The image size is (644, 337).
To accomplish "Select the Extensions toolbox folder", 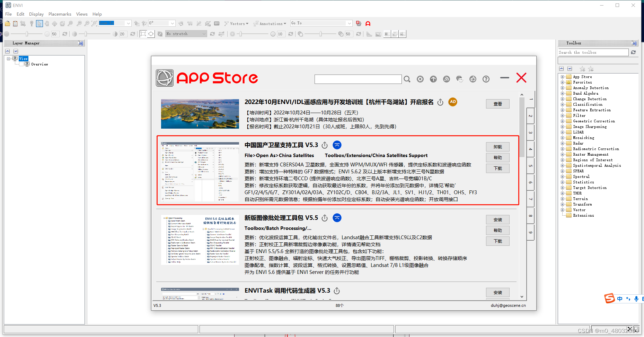I will [583, 215].
